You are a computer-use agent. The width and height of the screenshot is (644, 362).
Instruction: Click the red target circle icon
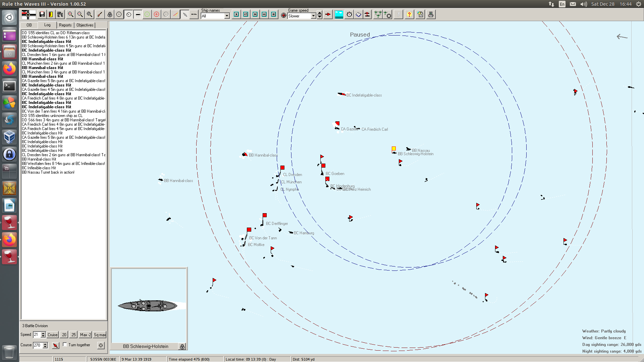pos(156,14)
